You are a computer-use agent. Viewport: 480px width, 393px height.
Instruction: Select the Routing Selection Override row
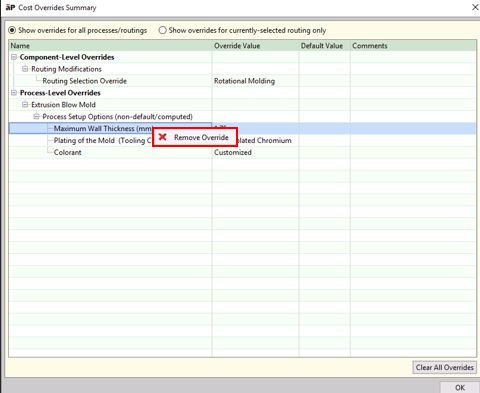242,81
